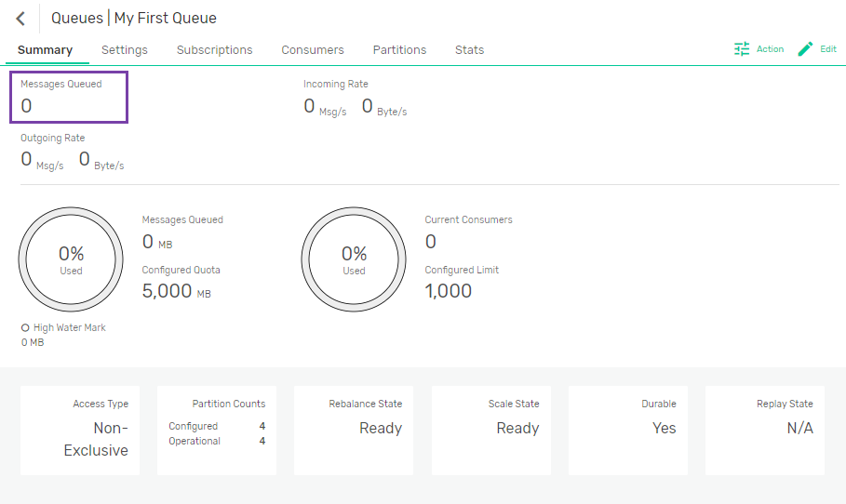Click the Access Type card

pyautogui.click(x=80, y=431)
